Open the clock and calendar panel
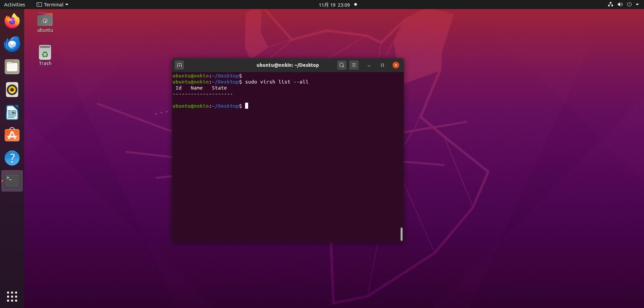Viewport: 644px width, 308px height. click(334, 5)
